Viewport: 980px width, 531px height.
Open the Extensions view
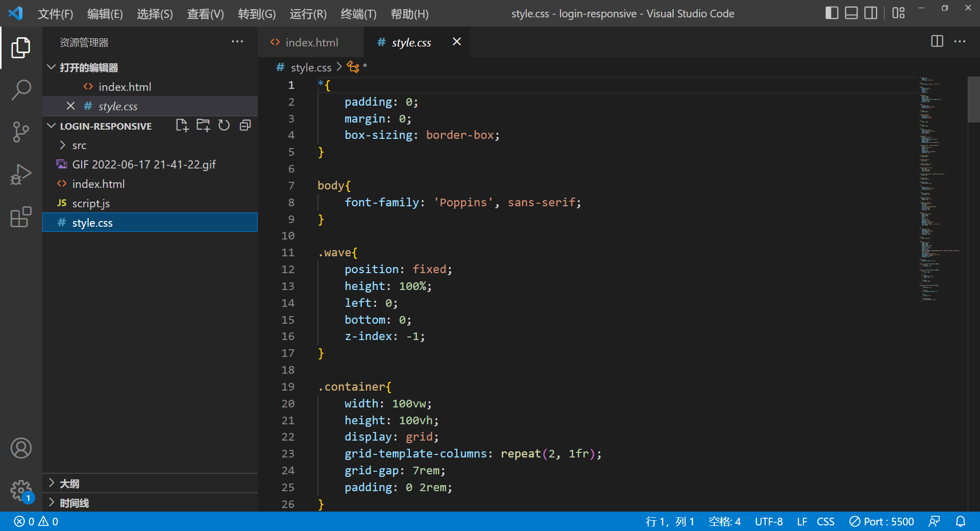coord(21,218)
